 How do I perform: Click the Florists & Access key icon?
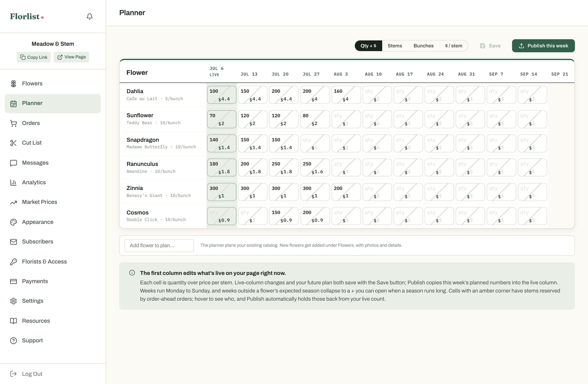pyautogui.click(x=13, y=261)
